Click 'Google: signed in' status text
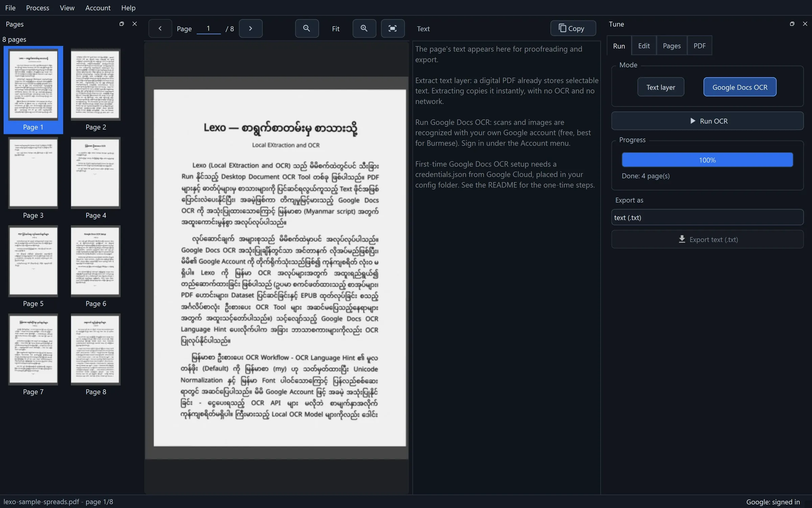Image resolution: width=812 pixels, height=508 pixels. click(x=773, y=502)
